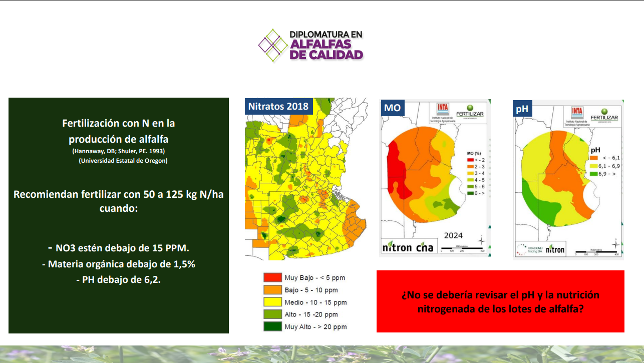Click the INTA logo on the pH map

pos(577,113)
